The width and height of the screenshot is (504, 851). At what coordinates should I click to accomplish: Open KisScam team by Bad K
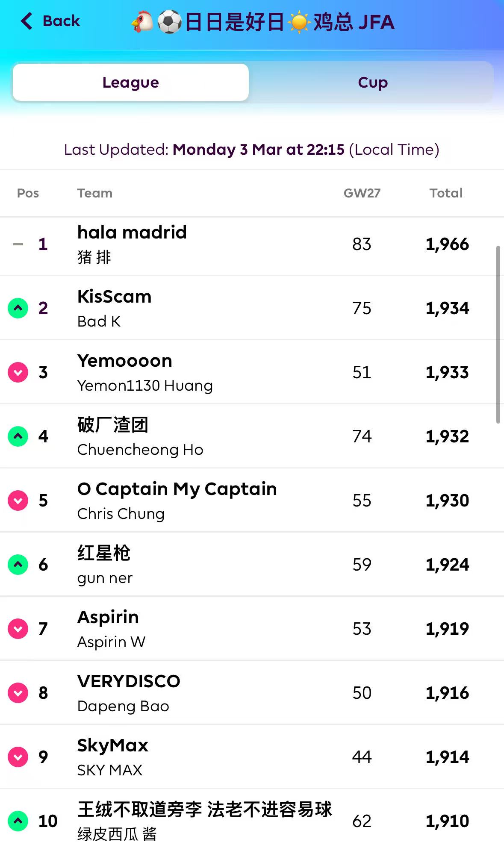click(x=115, y=297)
